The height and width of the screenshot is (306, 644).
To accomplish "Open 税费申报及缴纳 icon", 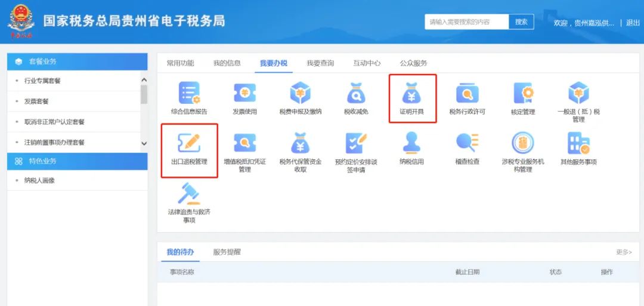I will 300,93.
